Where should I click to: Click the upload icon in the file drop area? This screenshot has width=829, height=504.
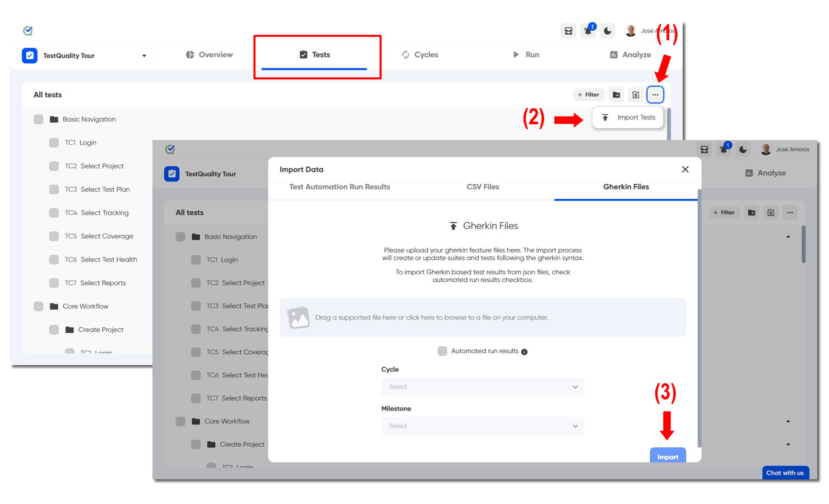299,318
